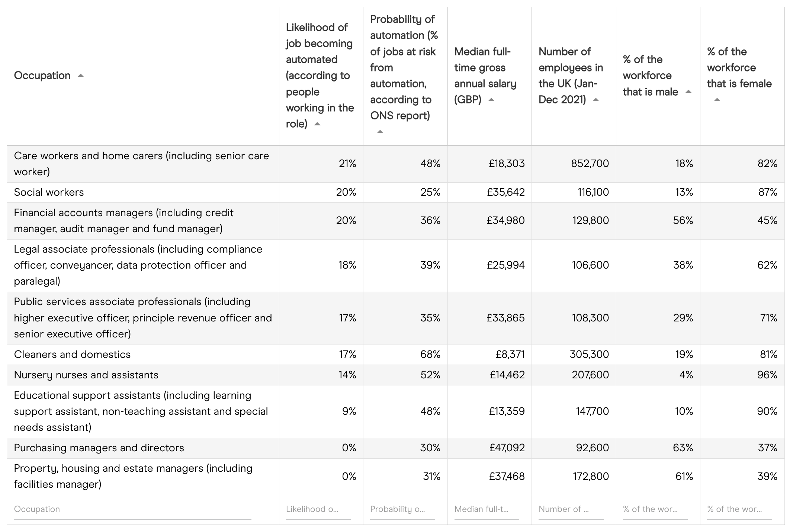Image resolution: width=793 pixels, height=532 pixels.
Task: Click sort arrow under Probability of automation header
Action: (380, 132)
